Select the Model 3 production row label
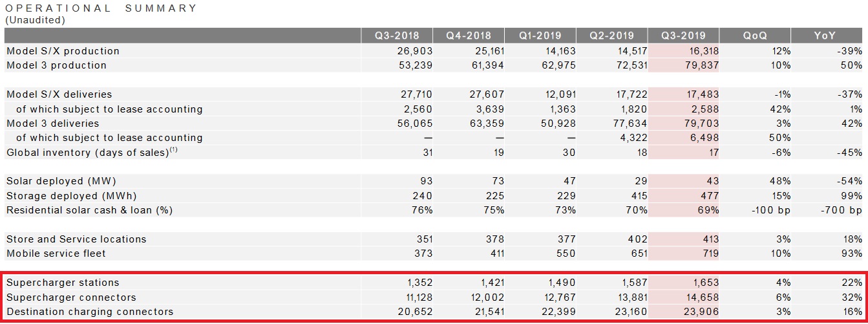Viewport: 868px width, 324px height. pos(56,65)
